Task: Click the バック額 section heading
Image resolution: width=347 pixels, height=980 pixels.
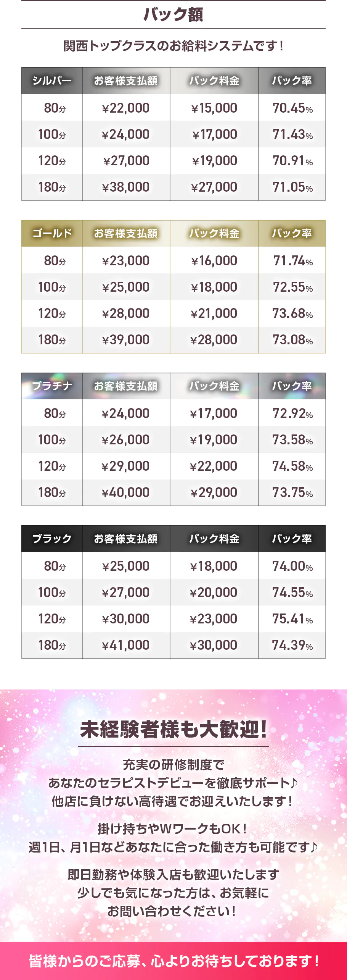Action: 173,15
